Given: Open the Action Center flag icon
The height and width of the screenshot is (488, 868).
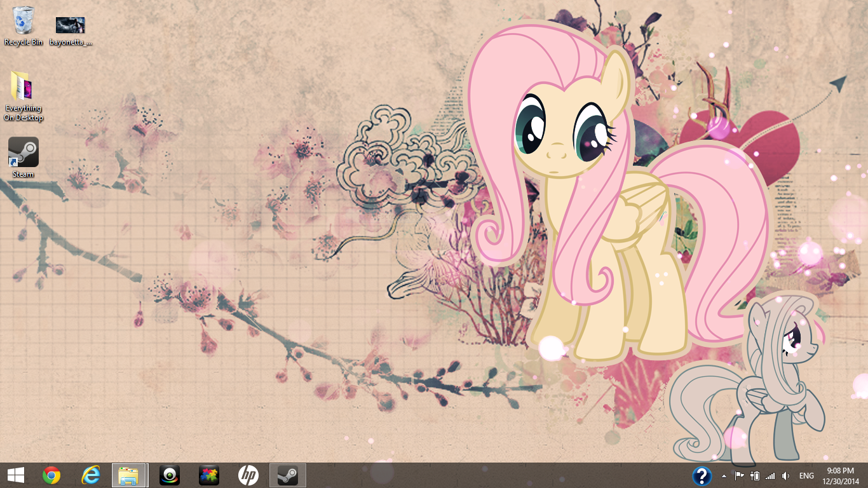Looking at the screenshot, I should point(739,475).
